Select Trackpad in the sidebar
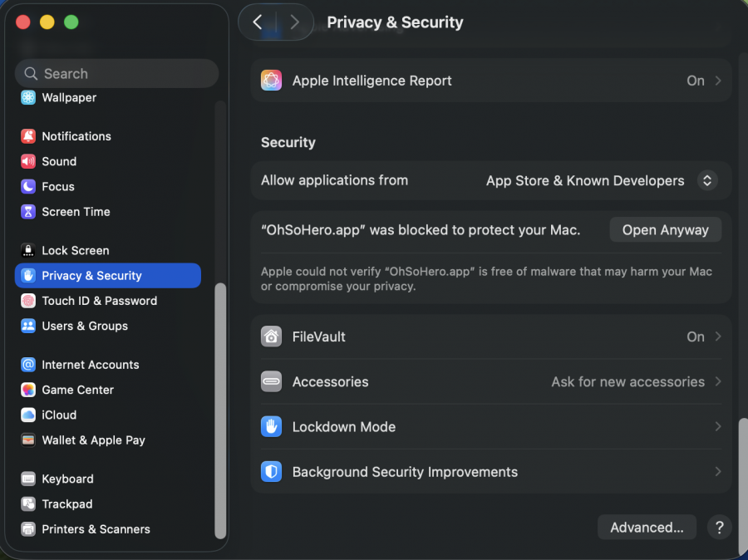 pyautogui.click(x=108, y=504)
